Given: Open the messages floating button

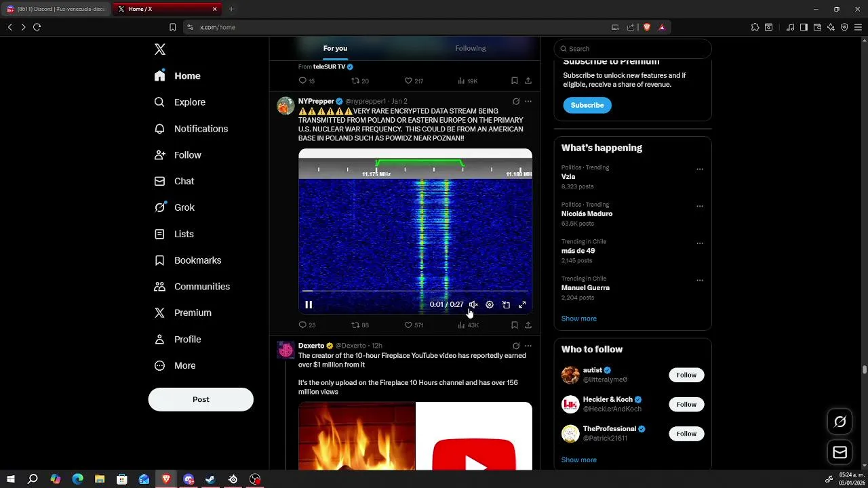Looking at the screenshot, I should 840,452.
